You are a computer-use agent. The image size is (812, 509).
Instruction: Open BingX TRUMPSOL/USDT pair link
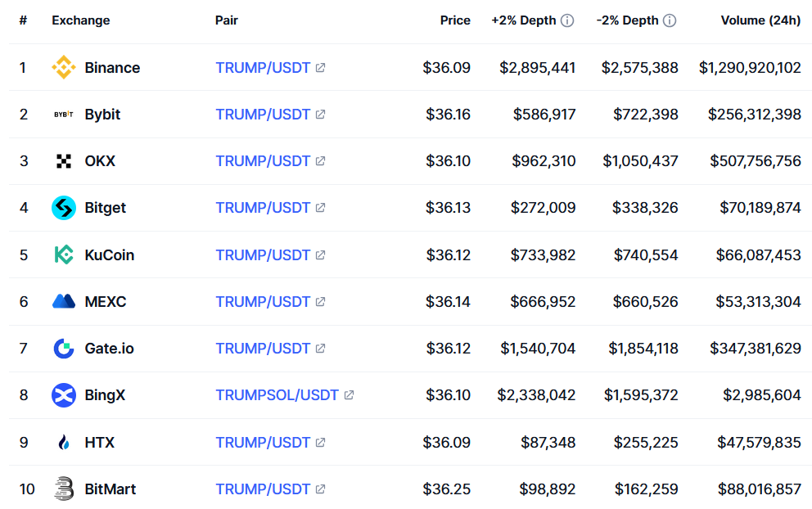click(277, 395)
